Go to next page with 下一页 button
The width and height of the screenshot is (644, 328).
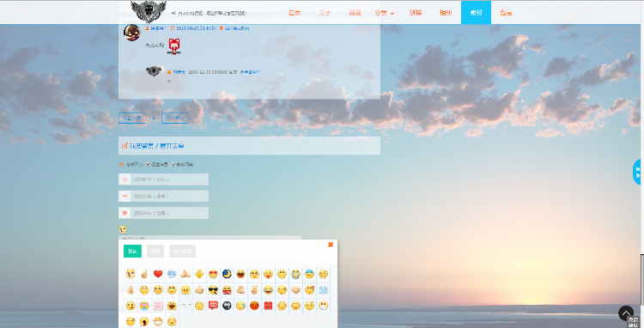coord(175,118)
